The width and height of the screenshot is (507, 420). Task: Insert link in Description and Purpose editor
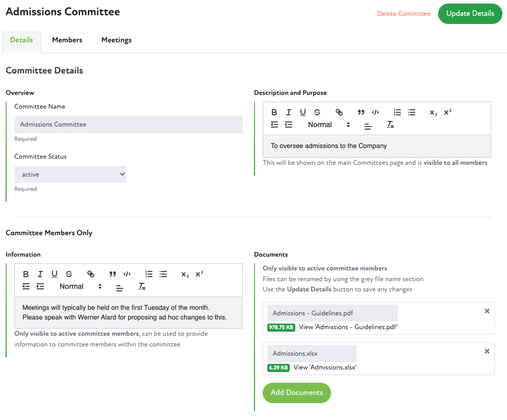(339, 112)
